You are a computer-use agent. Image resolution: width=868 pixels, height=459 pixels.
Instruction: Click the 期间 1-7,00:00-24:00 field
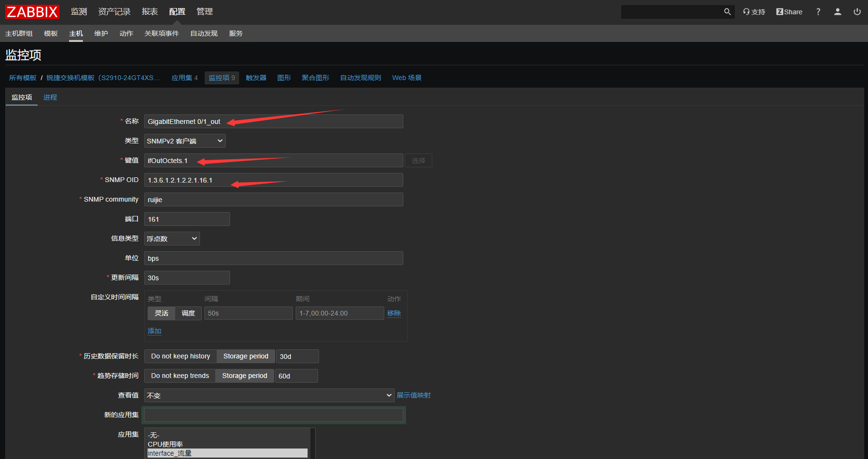(340, 313)
